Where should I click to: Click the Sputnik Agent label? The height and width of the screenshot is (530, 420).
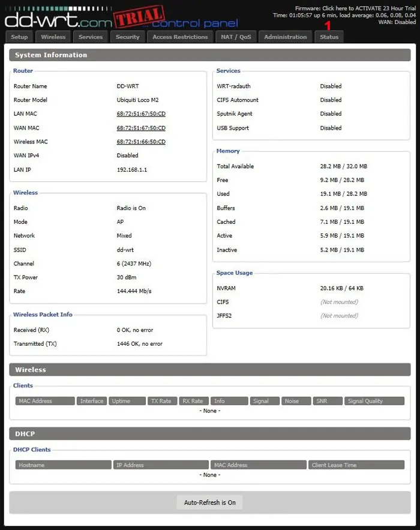(235, 114)
